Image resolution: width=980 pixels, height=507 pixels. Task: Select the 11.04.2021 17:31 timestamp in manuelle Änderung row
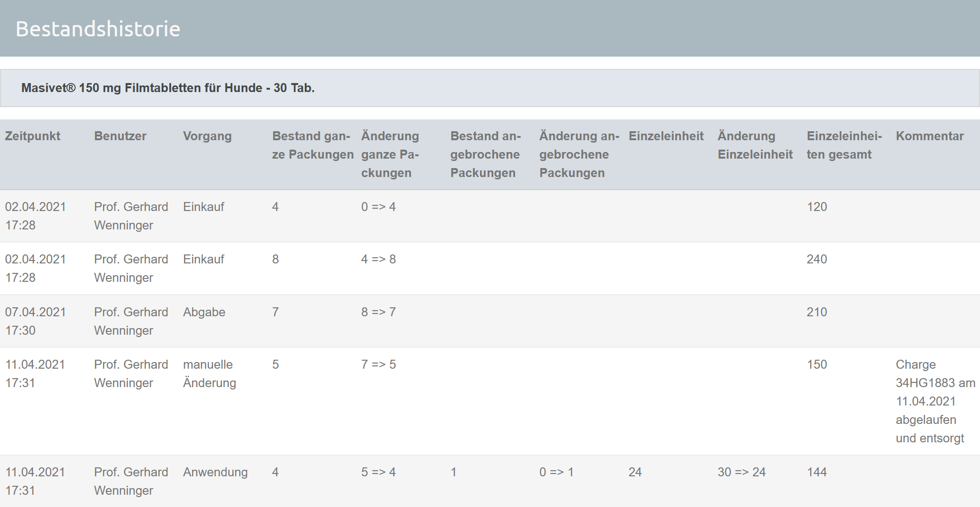click(x=35, y=373)
